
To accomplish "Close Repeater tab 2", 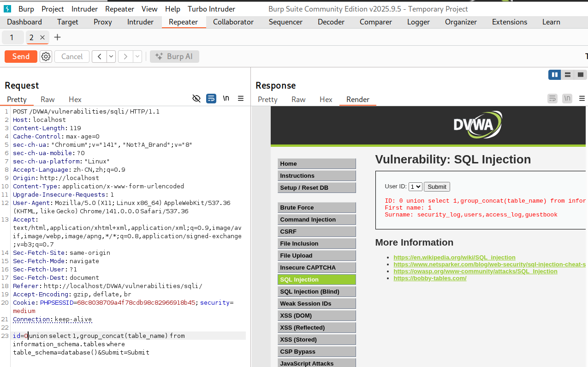I will pos(42,37).
